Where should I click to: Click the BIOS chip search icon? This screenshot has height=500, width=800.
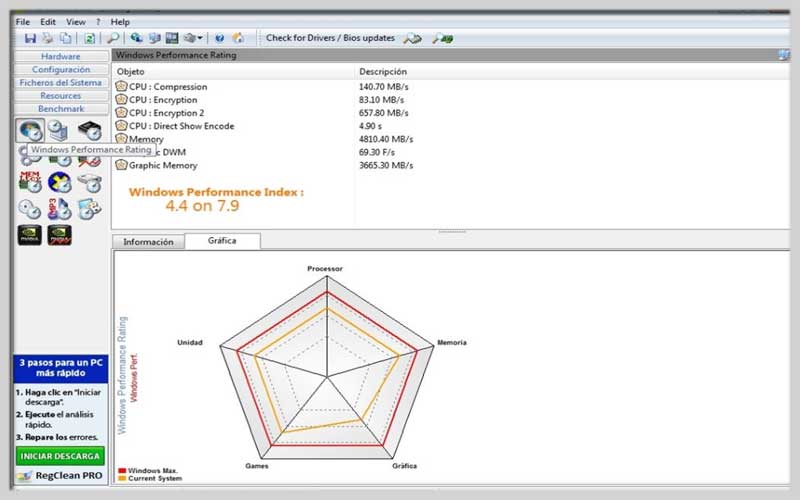pos(443,38)
